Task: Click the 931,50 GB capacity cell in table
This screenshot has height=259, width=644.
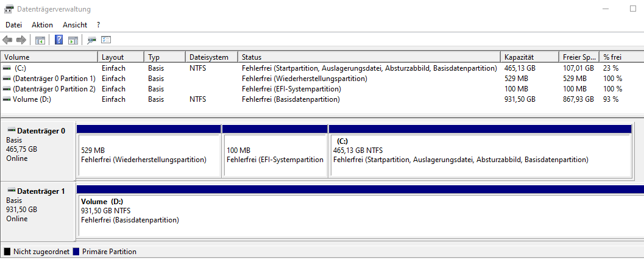Action: [x=520, y=99]
